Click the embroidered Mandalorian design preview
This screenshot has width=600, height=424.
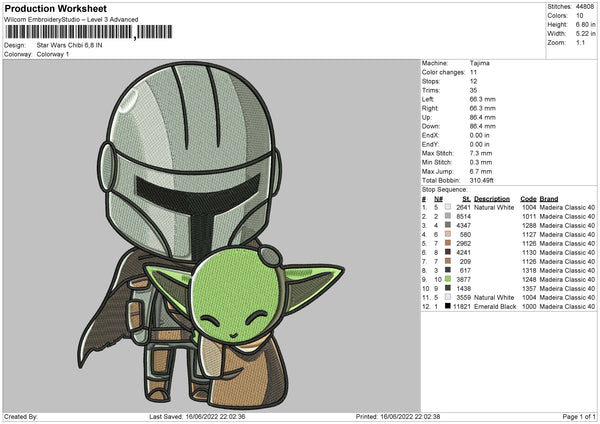pyautogui.click(x=212, y=236)
